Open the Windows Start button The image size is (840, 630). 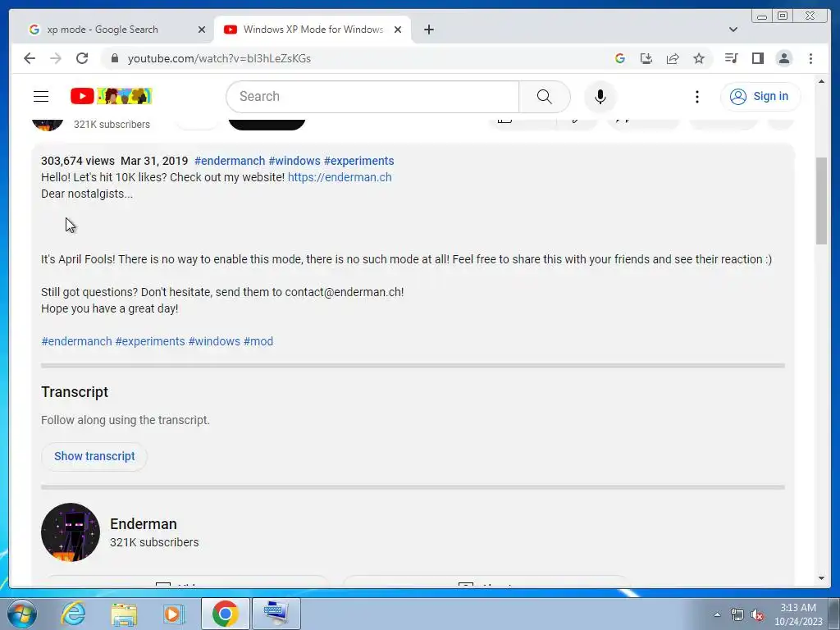(x=21, y=614)
